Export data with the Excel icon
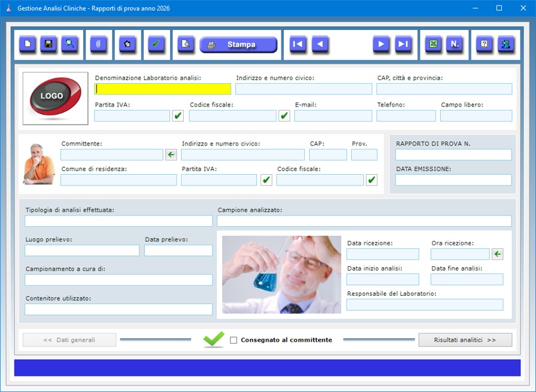Screen dimensions: 536x392 [433, 44]
